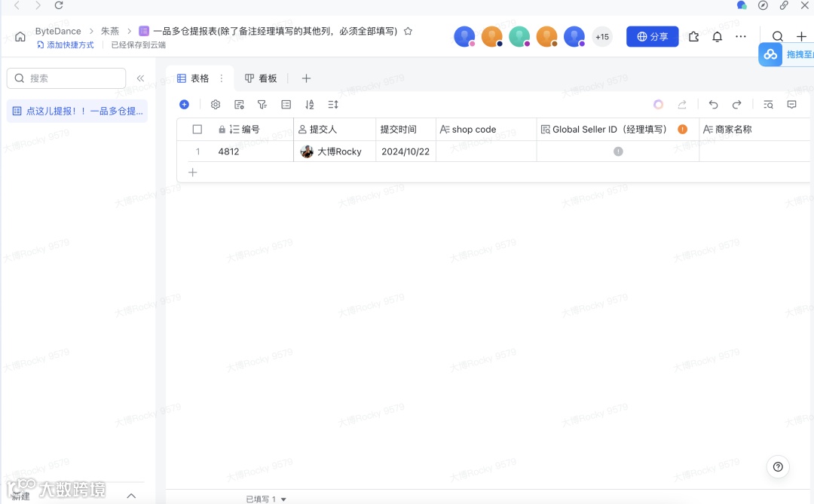The image size is (814, 504).
Task: Open the group records icon
Action: 286,104
